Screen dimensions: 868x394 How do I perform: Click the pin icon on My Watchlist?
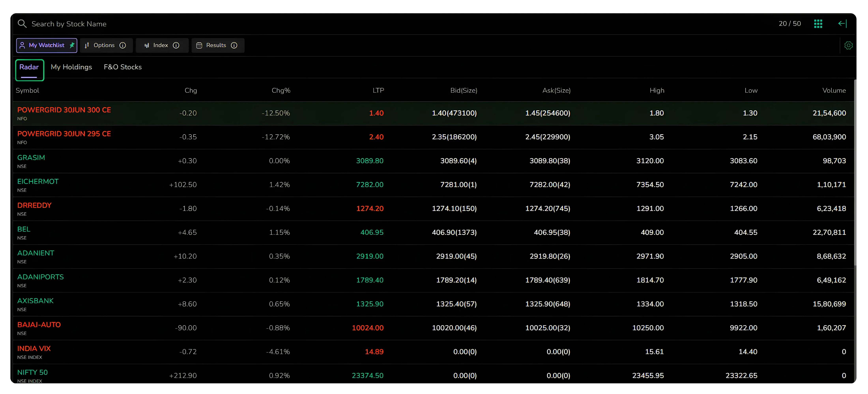[72, 45]
